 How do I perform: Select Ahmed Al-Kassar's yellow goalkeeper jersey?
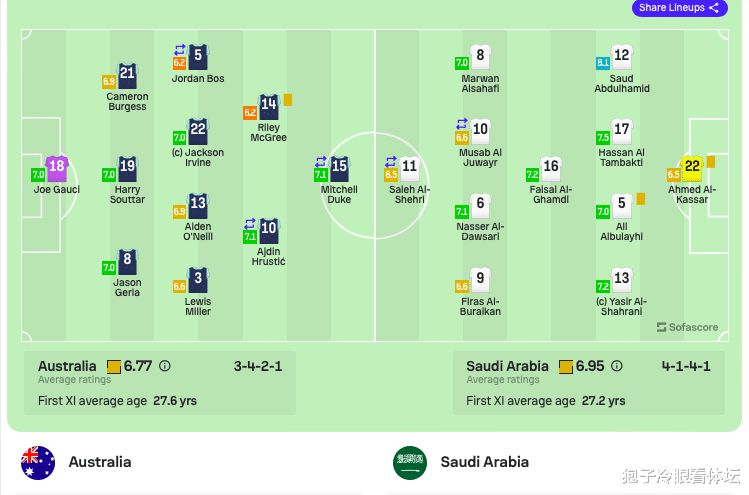pos(692,169)
